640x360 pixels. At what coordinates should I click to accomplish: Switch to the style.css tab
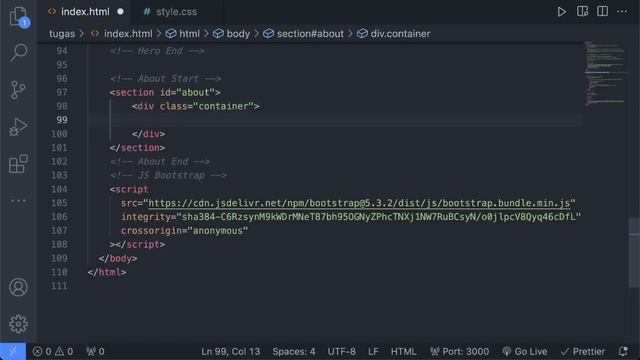point(176,12)
